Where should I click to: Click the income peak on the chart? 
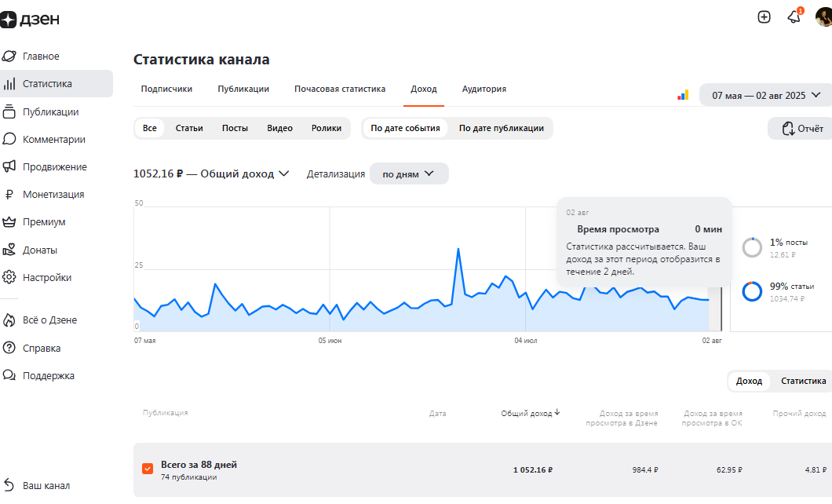[x=458, y=249]
